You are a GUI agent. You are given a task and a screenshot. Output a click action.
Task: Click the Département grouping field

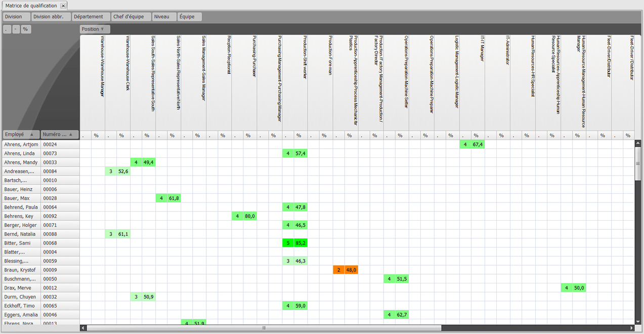[x=91, y=17]
